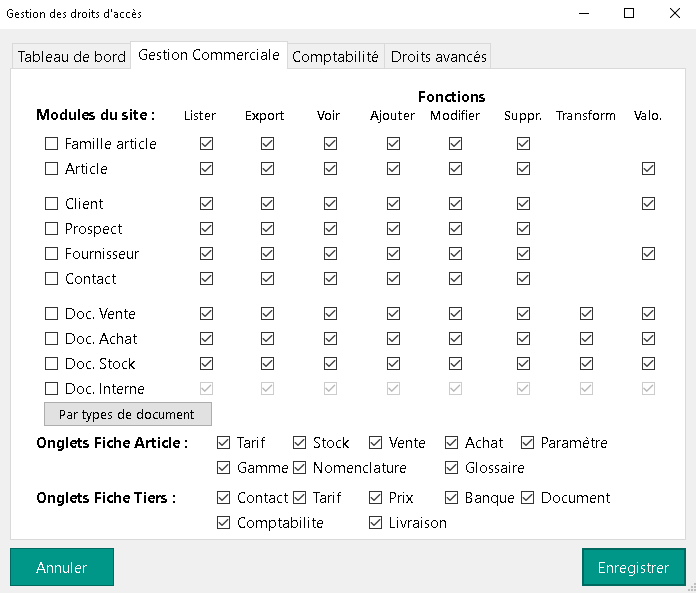
Task: Uncheck the Livraison checkbox
Action: tap(376, 523)
